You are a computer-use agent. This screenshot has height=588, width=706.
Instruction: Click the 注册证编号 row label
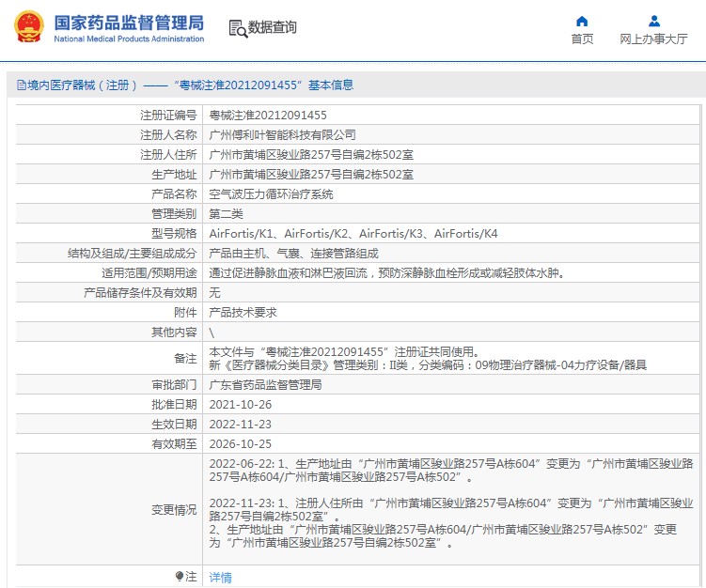(x=168, y=116)
